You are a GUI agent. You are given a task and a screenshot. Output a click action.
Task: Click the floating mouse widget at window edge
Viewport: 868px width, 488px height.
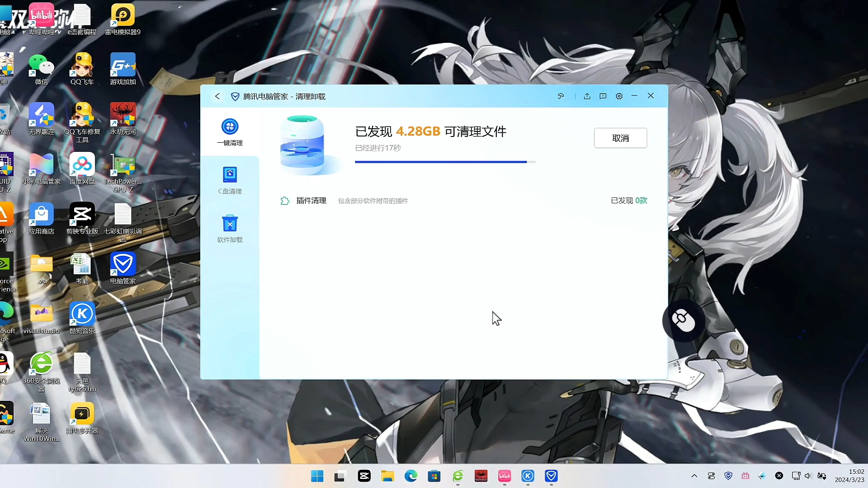tap(683, 320)
